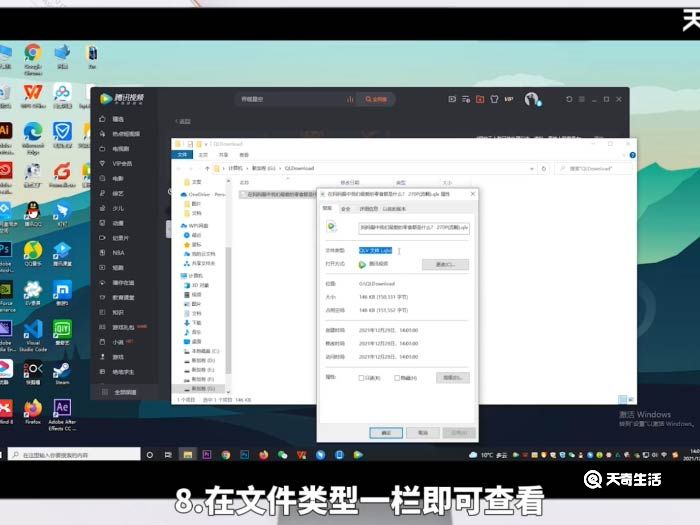The height and width of the screenshot is (525, 700).
Task: Close the Properties dialog with X
Action: [x=473, y=194]
